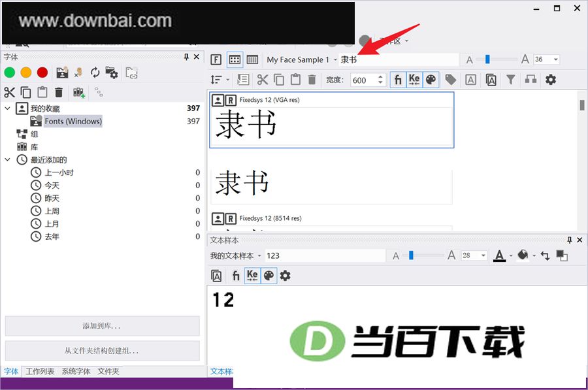
Task: Select the Fonts (Windows) tree item
Action: tap(73, 121)
